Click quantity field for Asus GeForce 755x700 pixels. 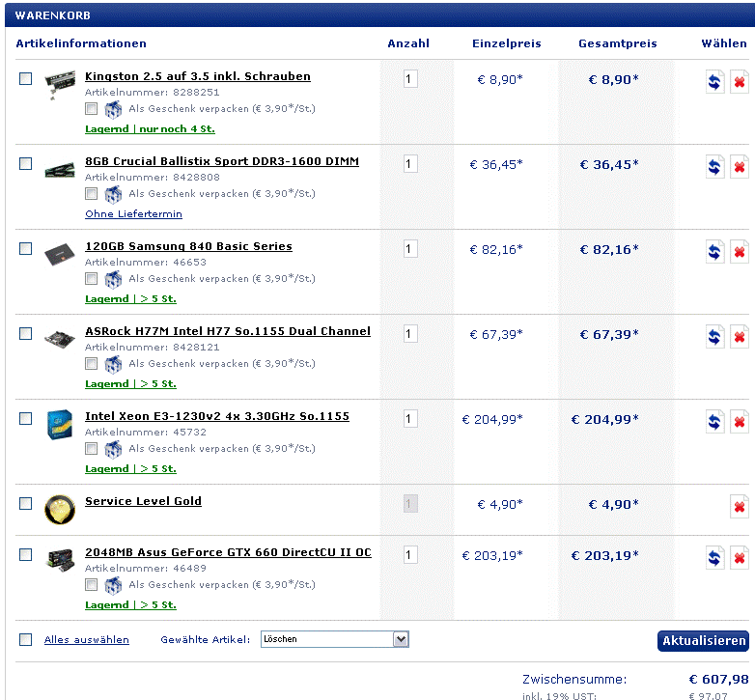coord(410,554)
